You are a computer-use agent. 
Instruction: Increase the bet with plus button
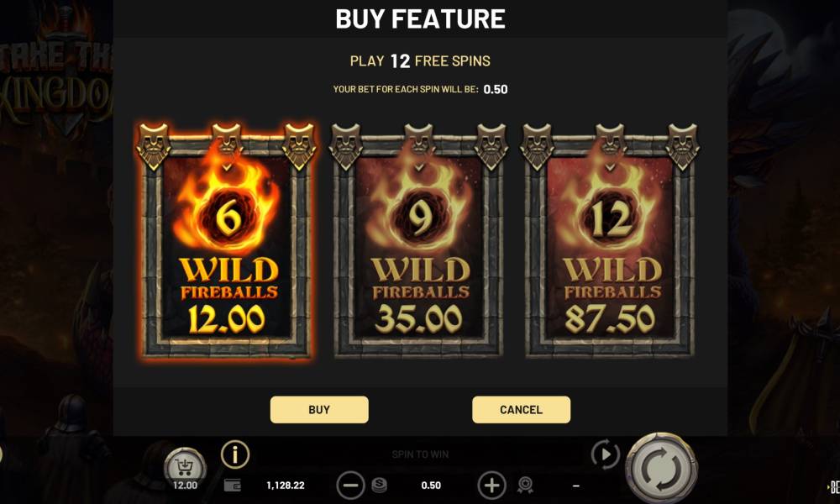tap(491, 486)
